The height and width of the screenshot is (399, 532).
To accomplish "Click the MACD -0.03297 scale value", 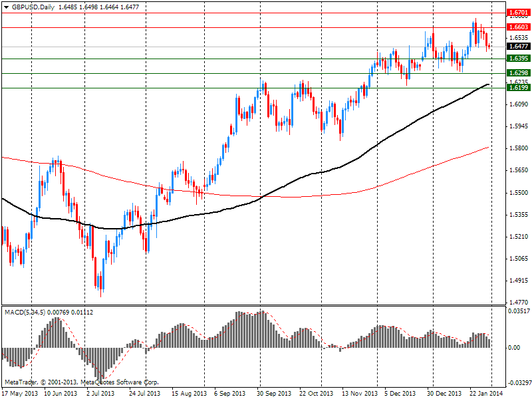I will pos(519,384).
